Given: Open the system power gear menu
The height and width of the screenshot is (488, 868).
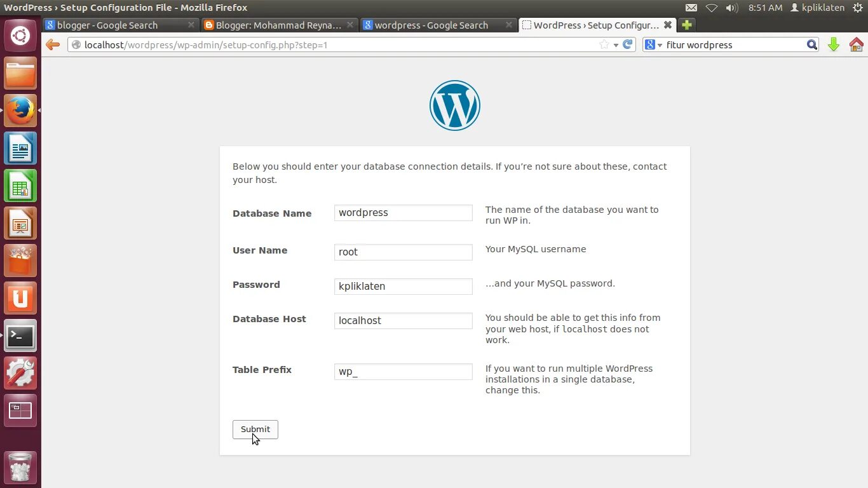Looking at the screenshot, I should pyautogui.click(x=858, y=8).
